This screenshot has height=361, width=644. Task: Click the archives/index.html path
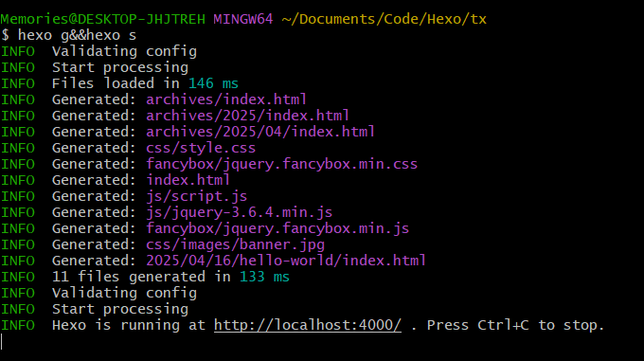(226, 99)
